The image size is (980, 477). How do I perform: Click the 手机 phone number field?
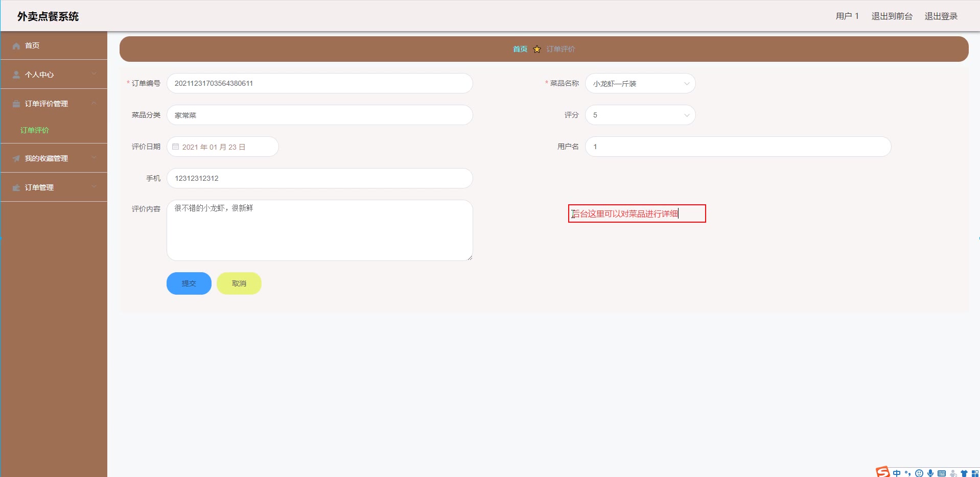point(320,178)
